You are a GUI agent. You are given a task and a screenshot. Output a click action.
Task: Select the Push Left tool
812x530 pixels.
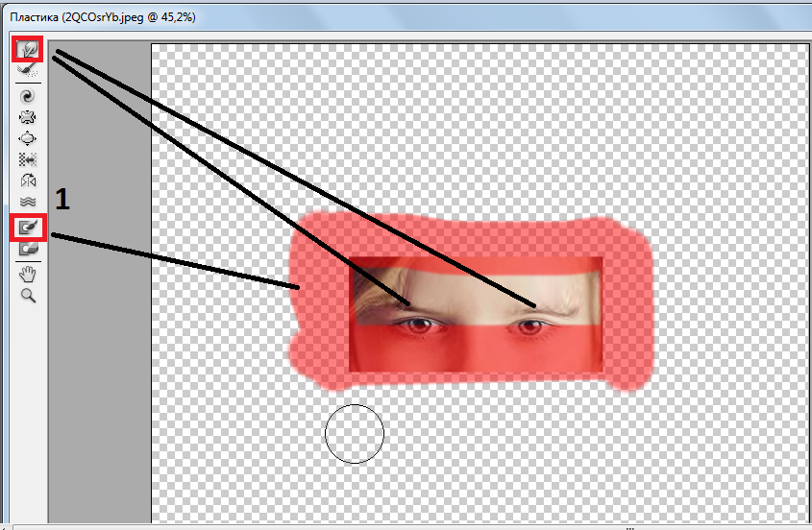pyautogui.click(x=28, y=159)
